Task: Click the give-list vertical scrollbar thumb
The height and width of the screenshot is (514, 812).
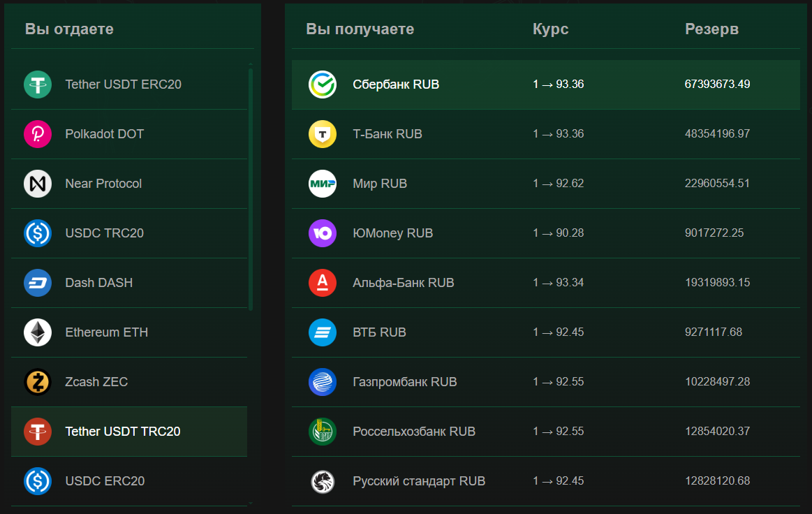Action: (x=251, y=189)
